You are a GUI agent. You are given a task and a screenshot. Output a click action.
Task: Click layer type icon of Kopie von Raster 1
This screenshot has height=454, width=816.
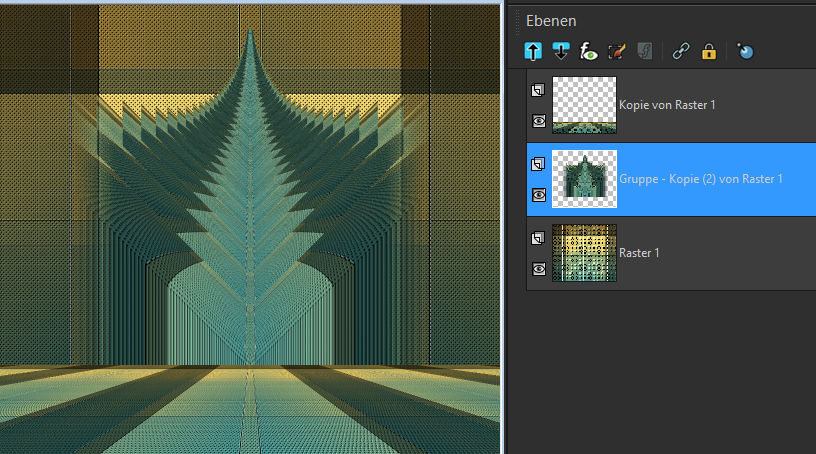tap(538, 90)
